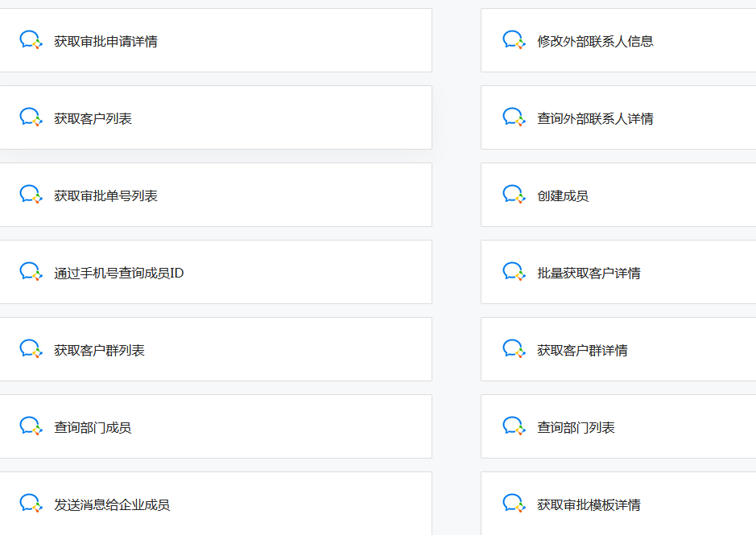Pick the 获取客户群详情 action label
Screen dimensions: 756x535
pyautogui.click(x=582, y=351)
